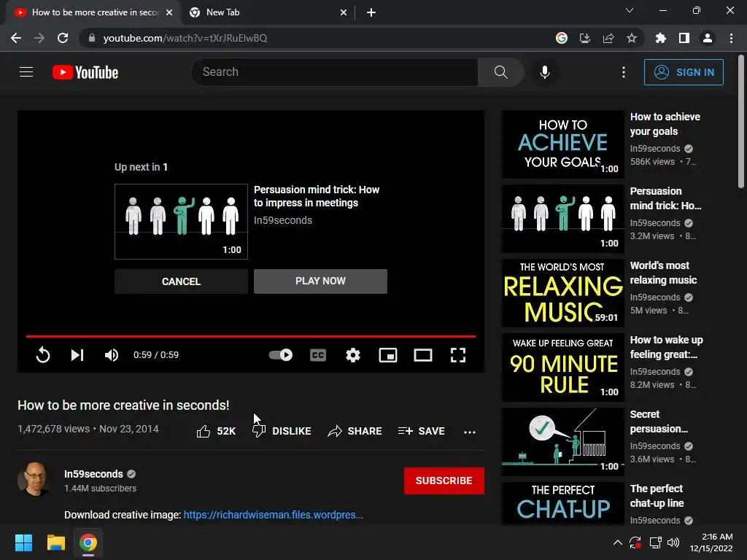Open the richardwiseman wordpress link
The image size is (747, 560).
point(274,515)
